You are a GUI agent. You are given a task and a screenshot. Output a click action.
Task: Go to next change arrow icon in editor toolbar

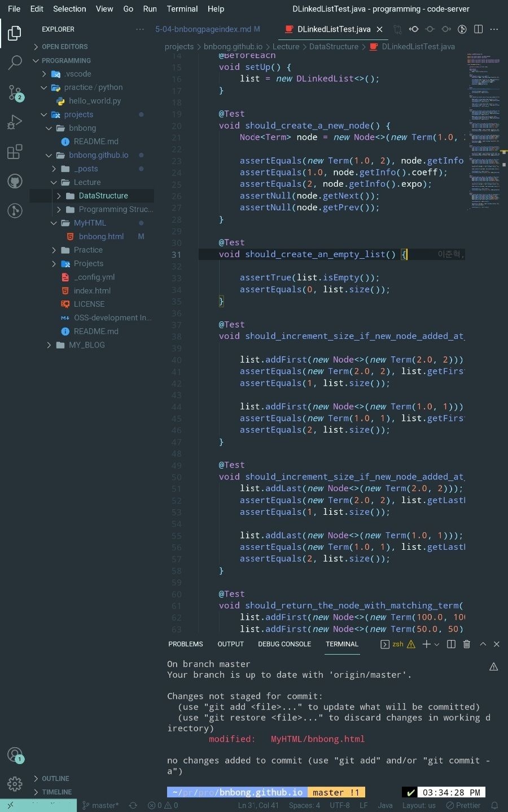tap(446, 29)
